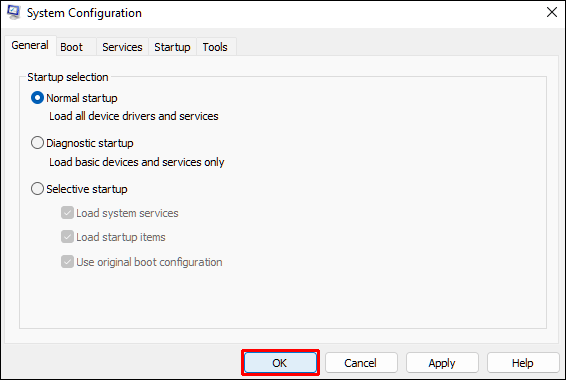Click the Startup selection group label

[68, 77]
